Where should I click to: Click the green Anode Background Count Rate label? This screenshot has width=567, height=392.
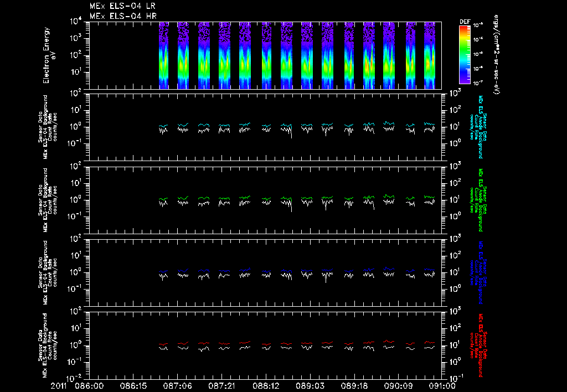tap(477, 200)
